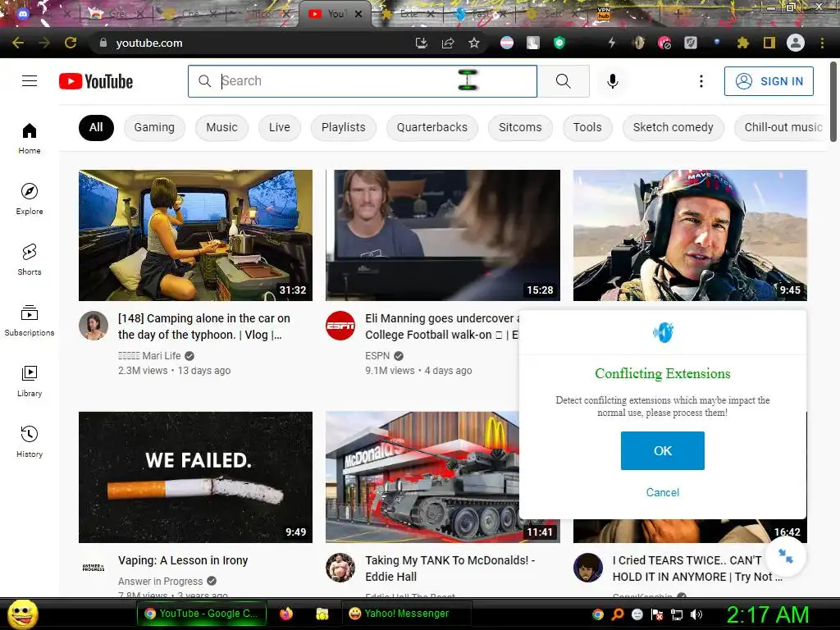This screenshot has height=630, width=840.
Task: Click the floating blue collapse arrows button
Action: (786, 557)
